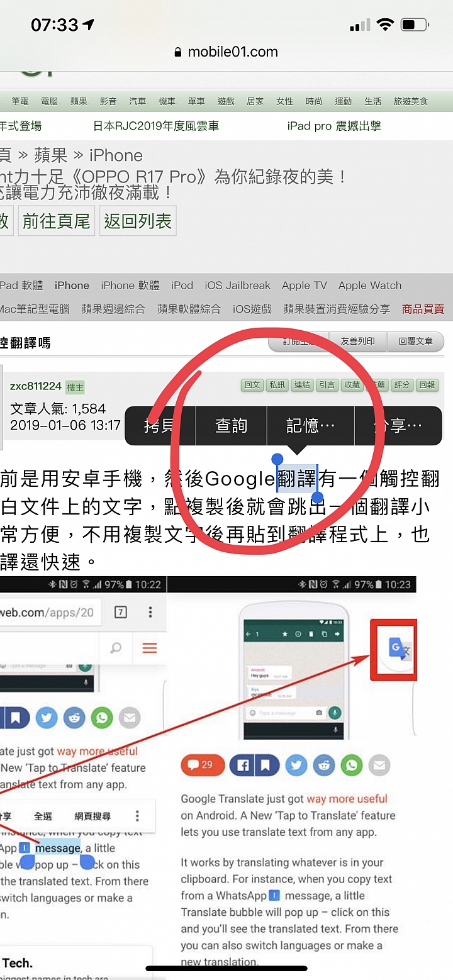Tap the selected text 翻譯
This screenshot has height=980, width=453.
pos(297,479)
